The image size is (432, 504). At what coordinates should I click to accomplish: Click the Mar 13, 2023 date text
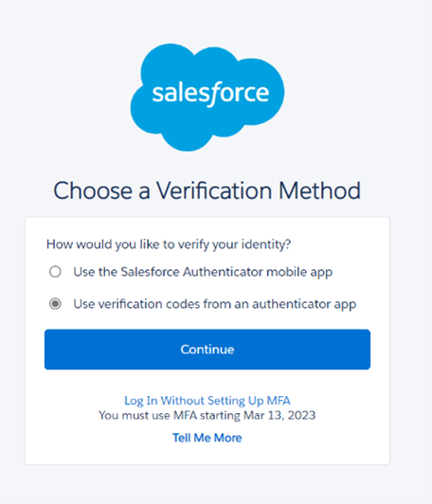pyautogui.click(x=279, y=415)
